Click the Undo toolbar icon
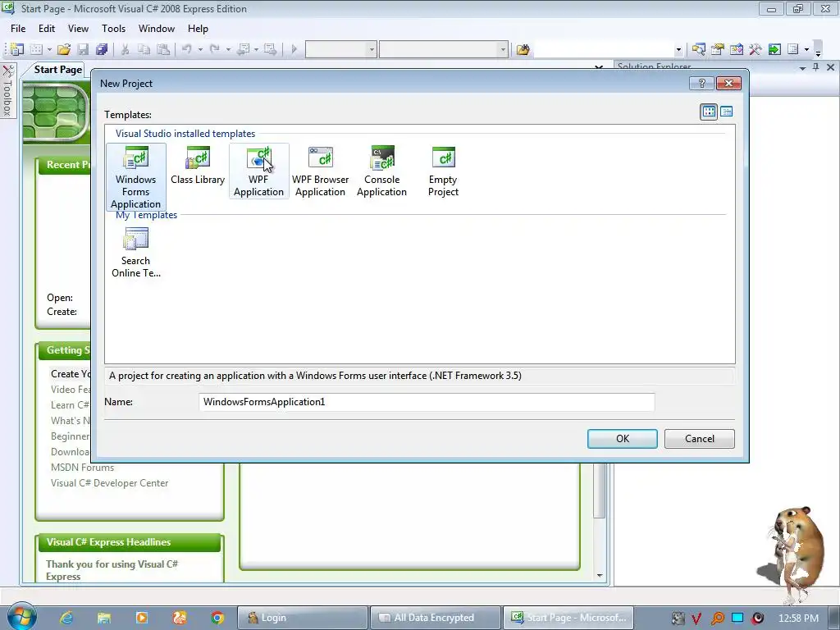840x630 pixels. [x=186, y=49]
